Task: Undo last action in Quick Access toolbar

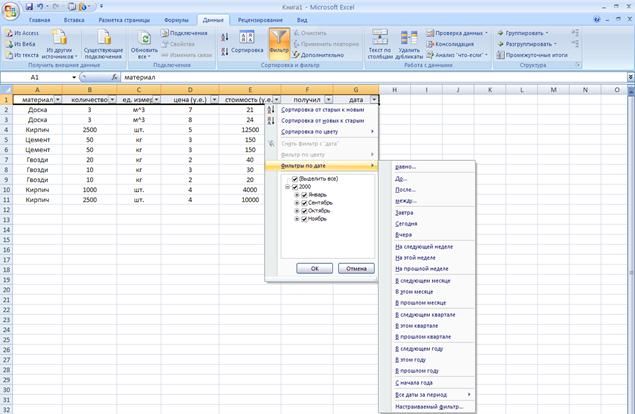Action: (40, 6)
